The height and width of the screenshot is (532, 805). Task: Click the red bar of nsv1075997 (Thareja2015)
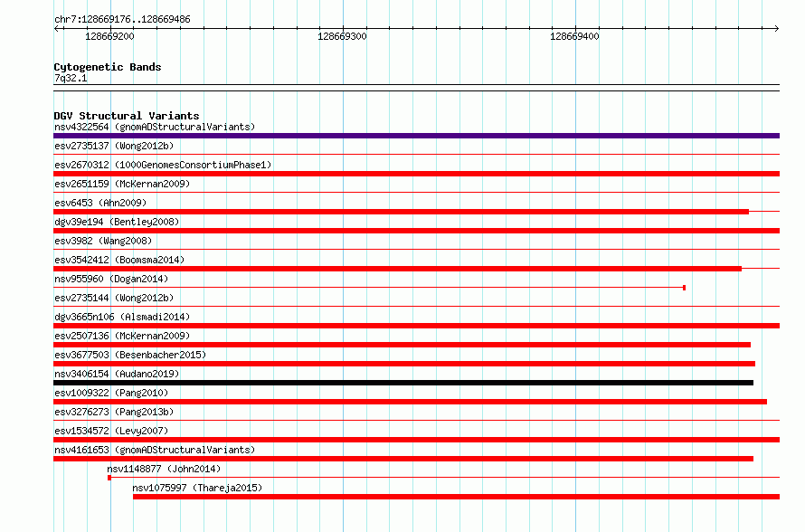tap(457, 497)
